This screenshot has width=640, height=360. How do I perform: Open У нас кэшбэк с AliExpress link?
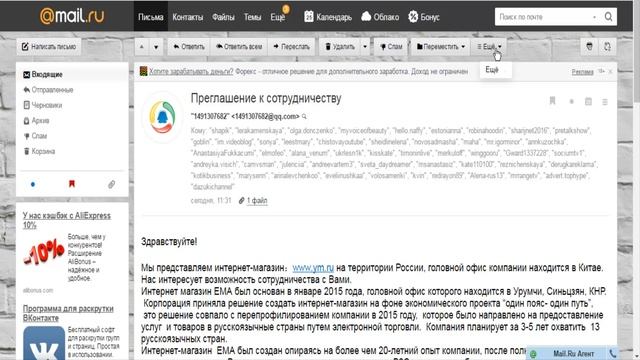tap(67, 220)
